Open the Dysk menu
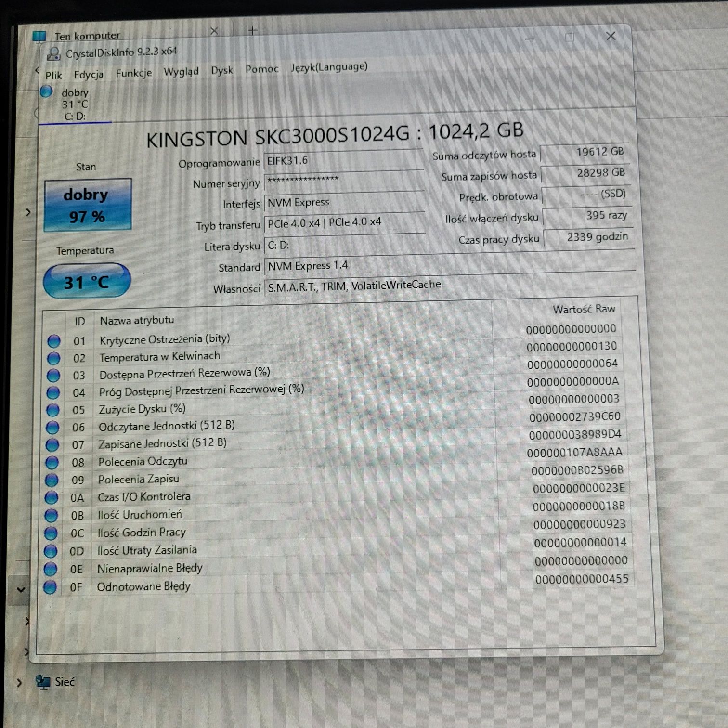This screenshot has height=728, width=728. [222, 70]
